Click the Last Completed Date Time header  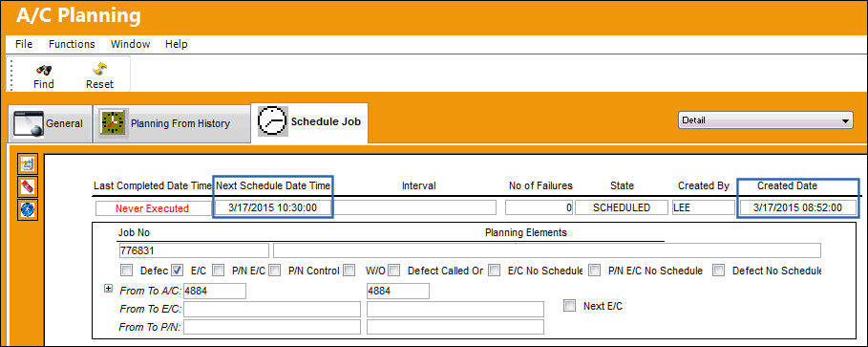click(x=153, y=185)
